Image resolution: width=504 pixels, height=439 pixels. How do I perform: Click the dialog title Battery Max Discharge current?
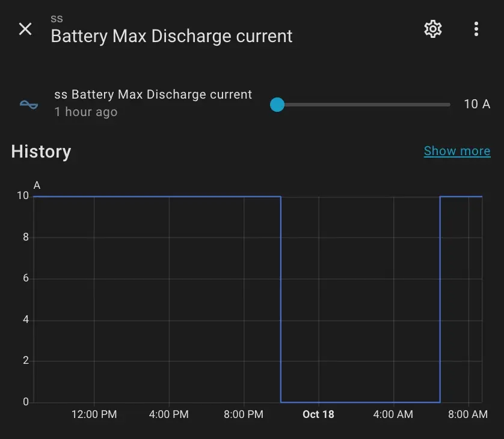(171, 36)
